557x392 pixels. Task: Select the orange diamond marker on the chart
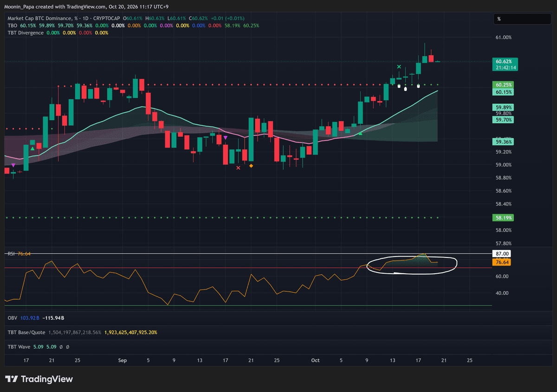251,166
